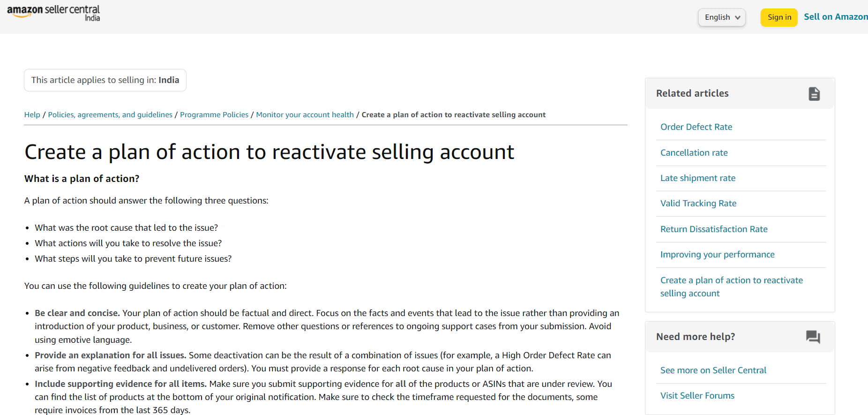Visit the Return Dissatisfaction Rate article
The width and height of the screenshot is (868, 415).
tap(714, 229)
